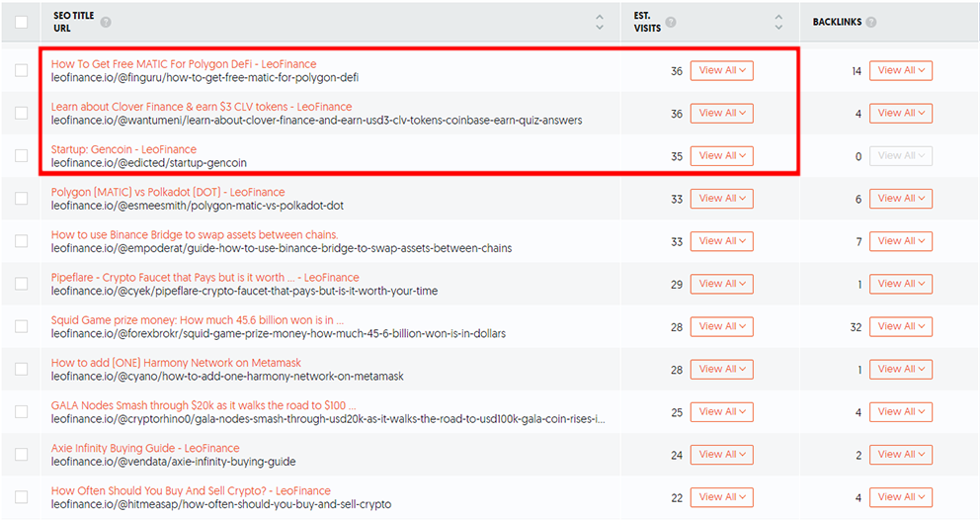Viewport: 980px width, 520px height.
Task: Click the BACKLINKS column header
Action: point(837,22)
